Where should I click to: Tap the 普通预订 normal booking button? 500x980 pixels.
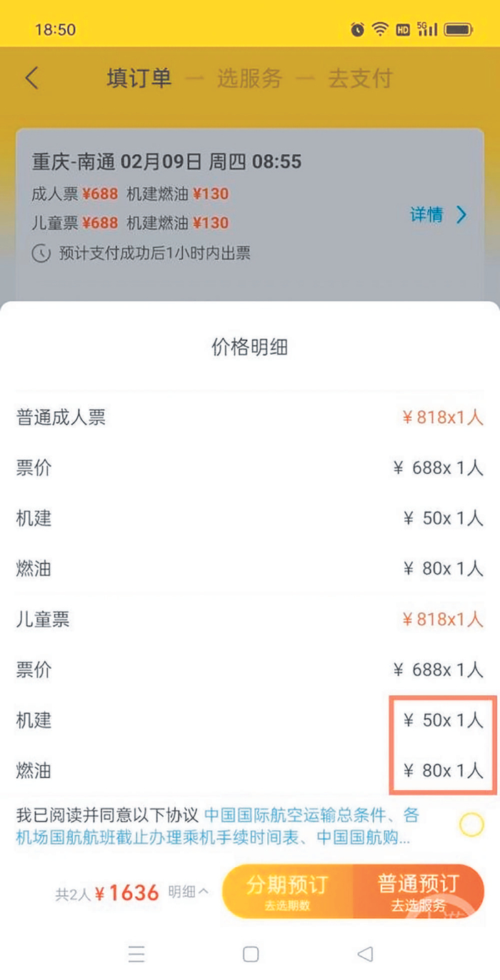pyautogui.click(x=418, y=891)
